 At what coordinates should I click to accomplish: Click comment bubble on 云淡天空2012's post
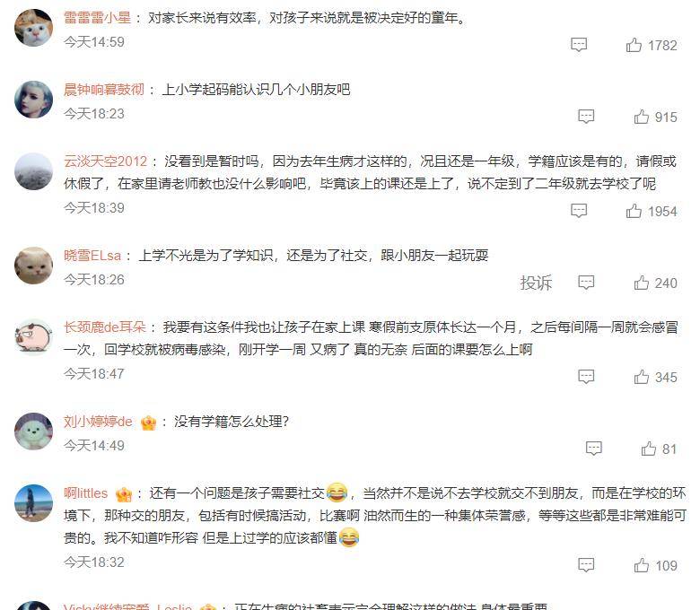(x=579, y=211)
